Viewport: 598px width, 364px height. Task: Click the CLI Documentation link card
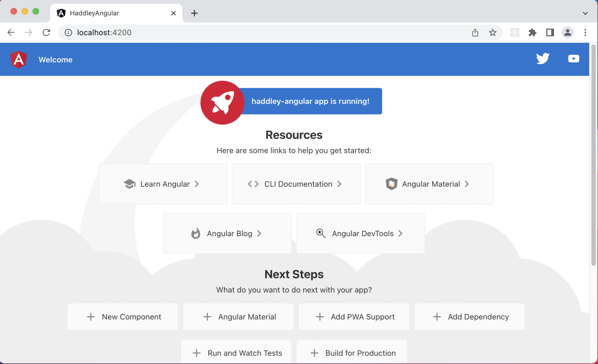[x=296, y=184]
